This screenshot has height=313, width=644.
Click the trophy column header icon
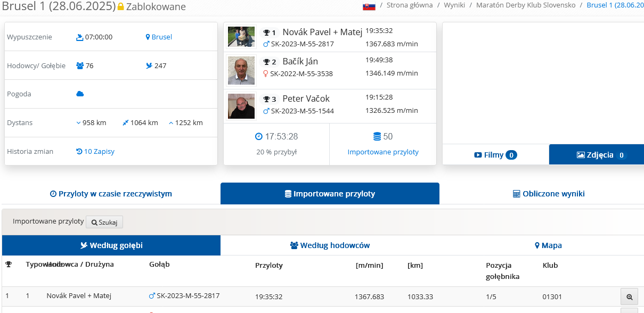point(9,265)
